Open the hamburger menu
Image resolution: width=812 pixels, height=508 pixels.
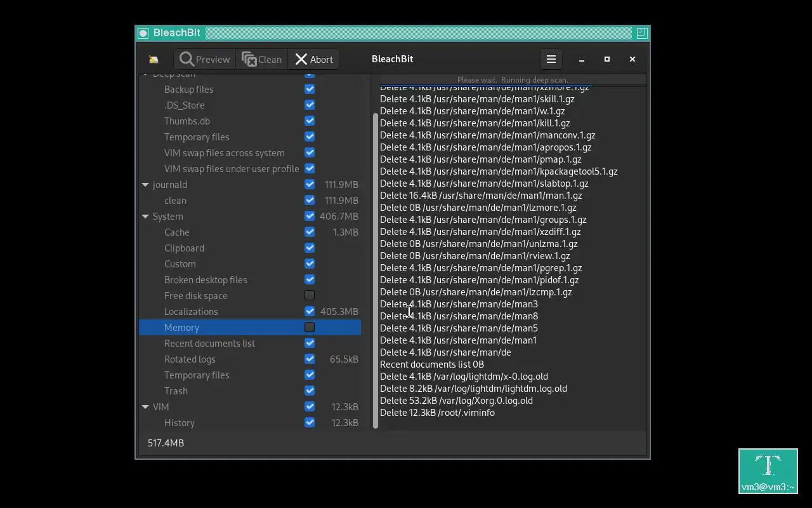(x=551, y=59)
